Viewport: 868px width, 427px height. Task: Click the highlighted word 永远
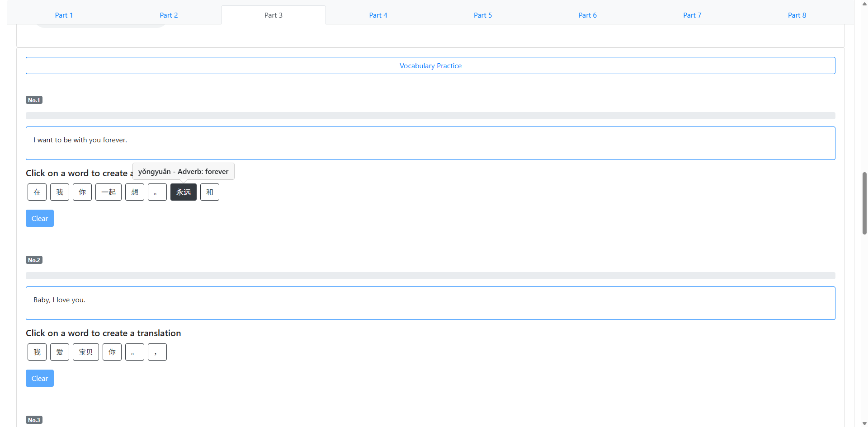pyautogui.click(x=184, y=192)
